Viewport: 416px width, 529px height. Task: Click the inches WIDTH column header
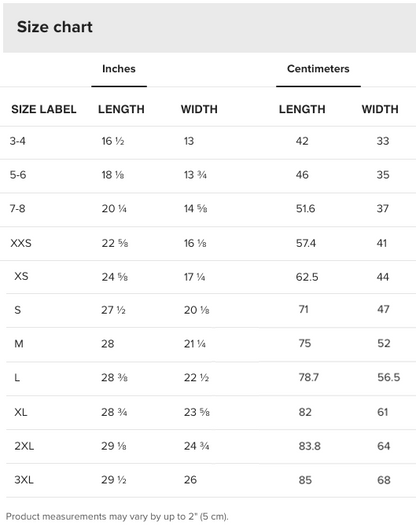[x=199, y=109]
